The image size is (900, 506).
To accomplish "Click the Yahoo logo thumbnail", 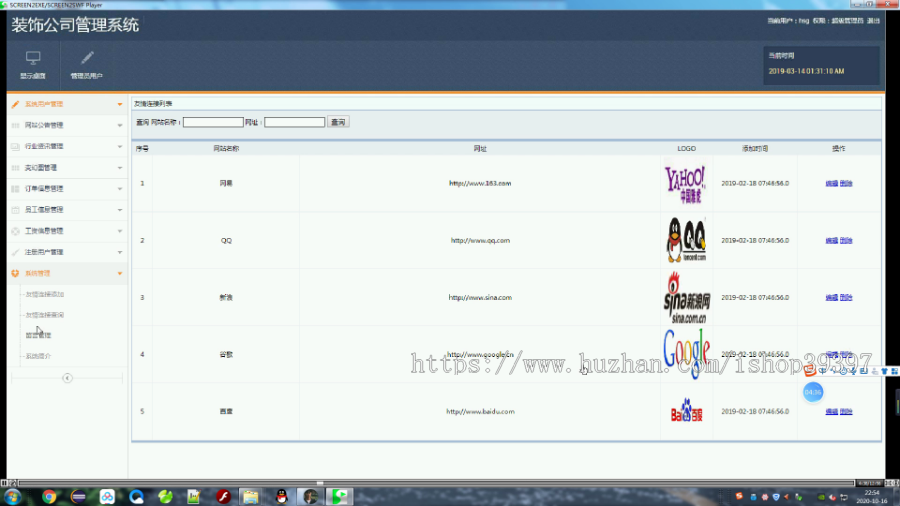I will [x=685, y=184].
